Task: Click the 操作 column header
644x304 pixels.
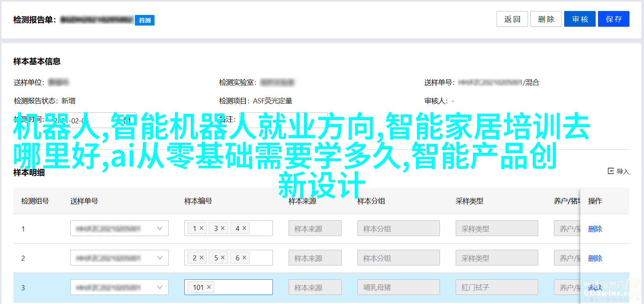Action: 595,201
